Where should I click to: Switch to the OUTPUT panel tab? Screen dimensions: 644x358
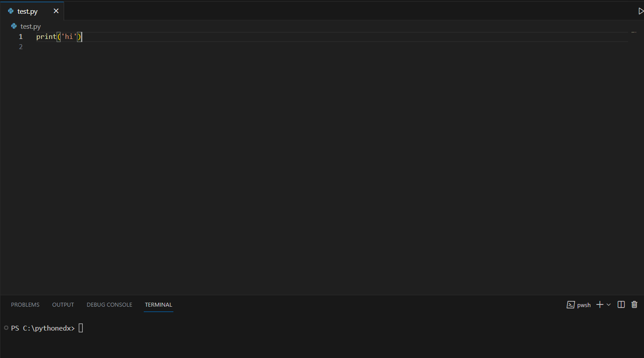point(63,305)
